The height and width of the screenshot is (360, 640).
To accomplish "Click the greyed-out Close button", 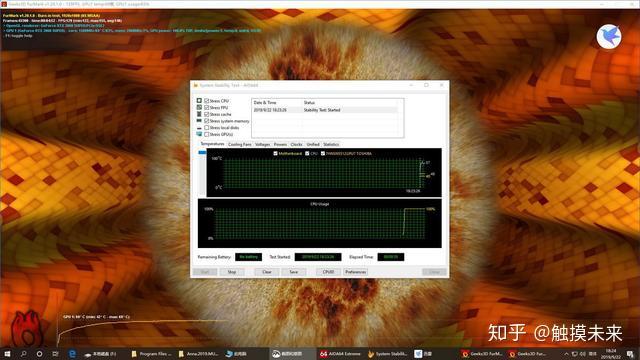I will (434, 272).
